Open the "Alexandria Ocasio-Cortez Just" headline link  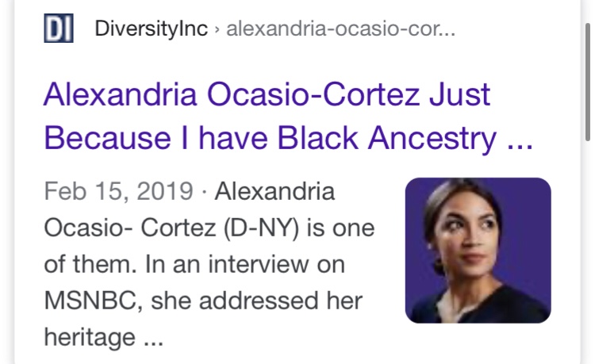click(x=267, y=96)
